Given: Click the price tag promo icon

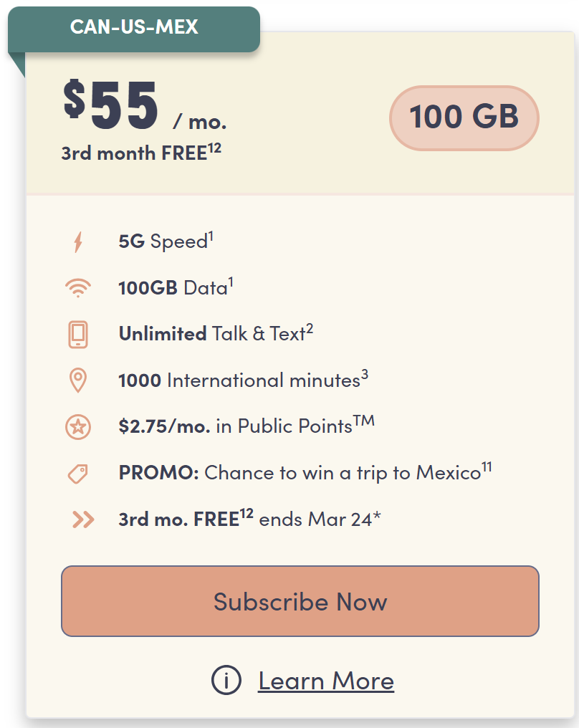Looking at the screenshot, I should pos(77,474).
